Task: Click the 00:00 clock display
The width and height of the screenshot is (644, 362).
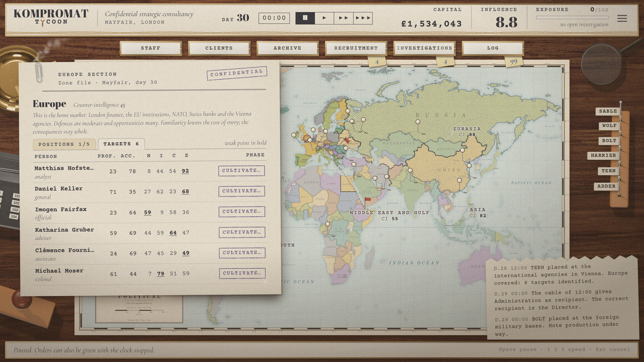Action: [x=274, y=18]
